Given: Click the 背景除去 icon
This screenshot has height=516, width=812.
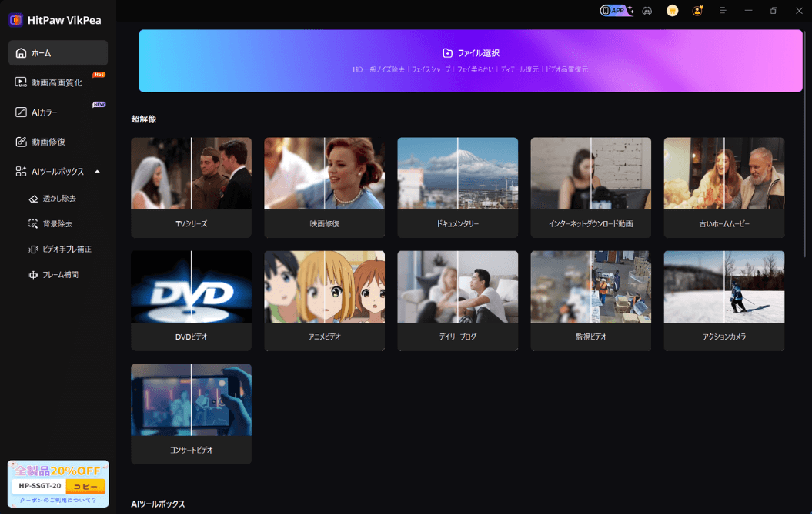Looking at the screenshot, I should pos(33,224).
